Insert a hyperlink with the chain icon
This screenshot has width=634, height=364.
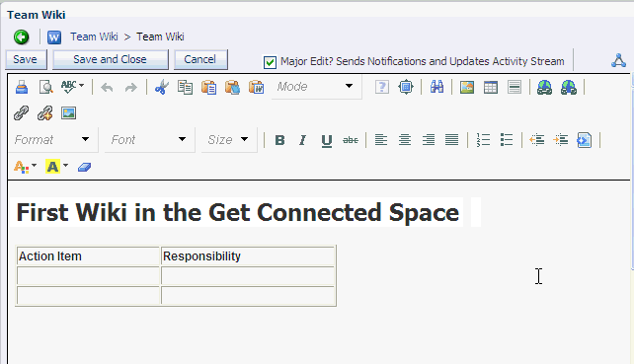pos(21,113)
